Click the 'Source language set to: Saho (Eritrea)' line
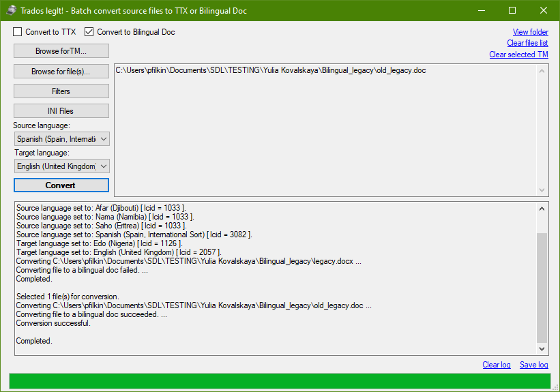560x392 pixels. point(102,226)
